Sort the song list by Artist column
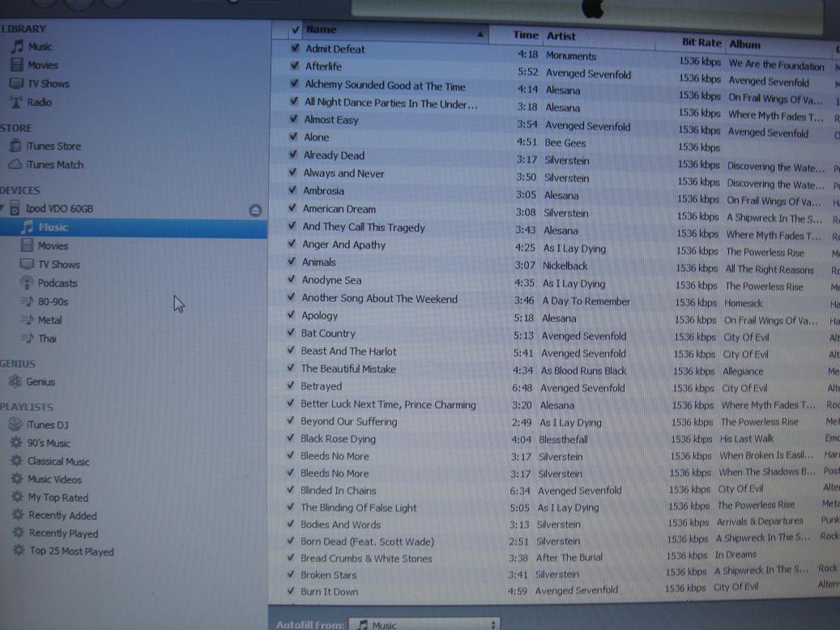Screen dimensions: 840x630 point(561,36)
